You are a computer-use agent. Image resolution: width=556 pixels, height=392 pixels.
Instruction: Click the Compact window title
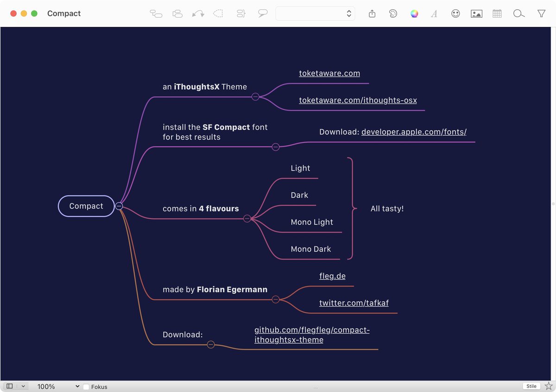64,13
